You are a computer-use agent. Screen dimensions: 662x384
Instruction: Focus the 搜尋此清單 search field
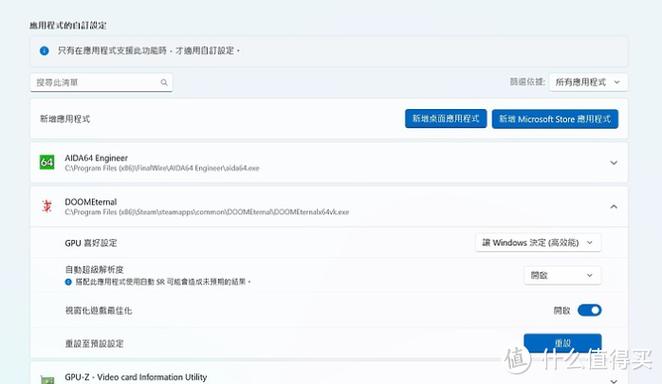101,82
